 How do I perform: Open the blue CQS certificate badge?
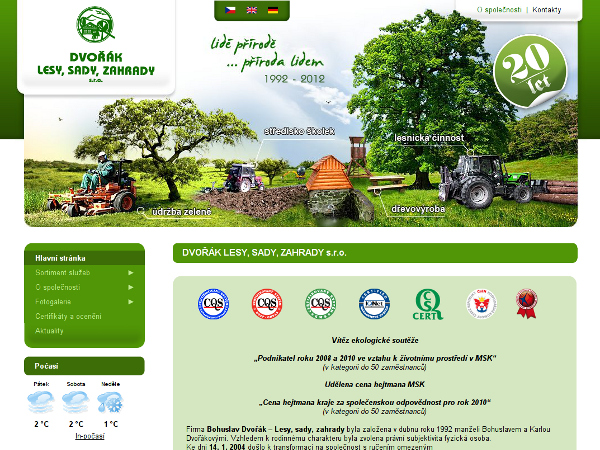[x=214, y=304]
